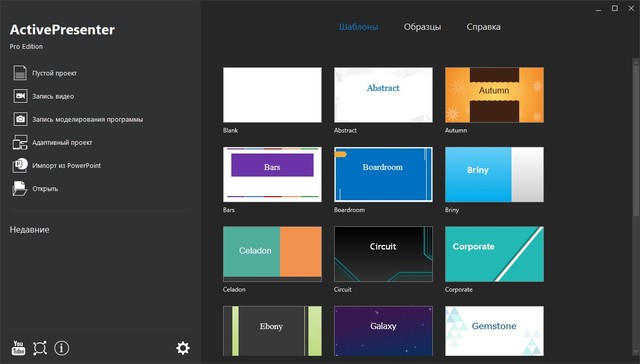Click 'Открыть' to open a project
Screen dimensions: 640x364
click(45, 189)
